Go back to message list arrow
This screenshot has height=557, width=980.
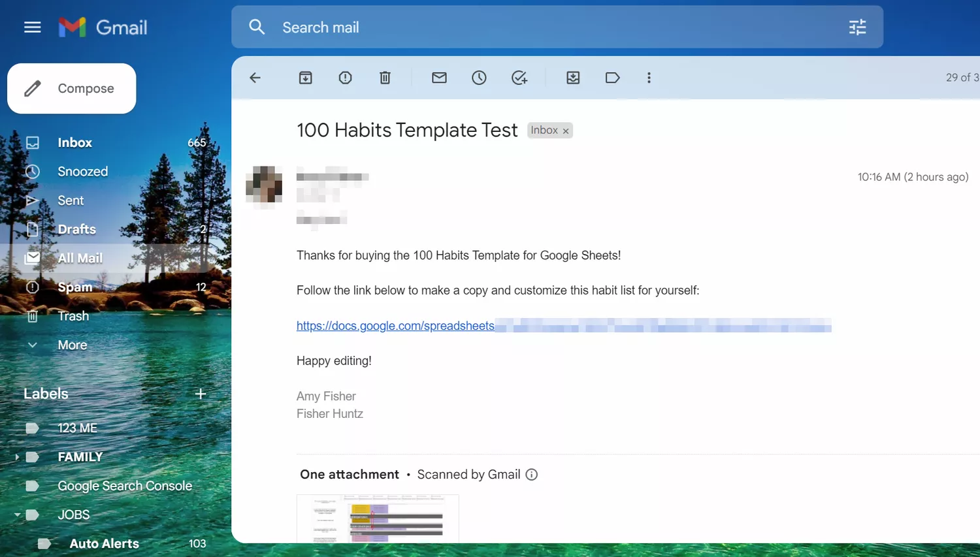(255, 78)
